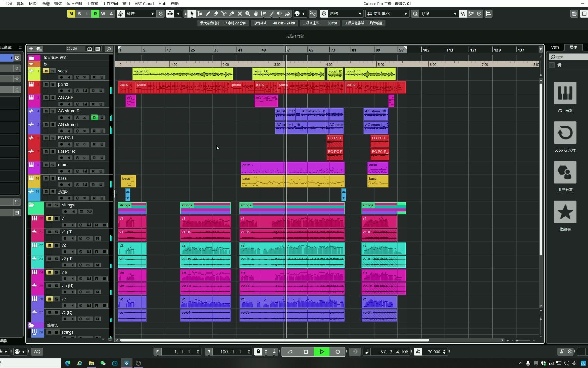Mute the drum track
588x368 pixels.
tap(46, 165)
